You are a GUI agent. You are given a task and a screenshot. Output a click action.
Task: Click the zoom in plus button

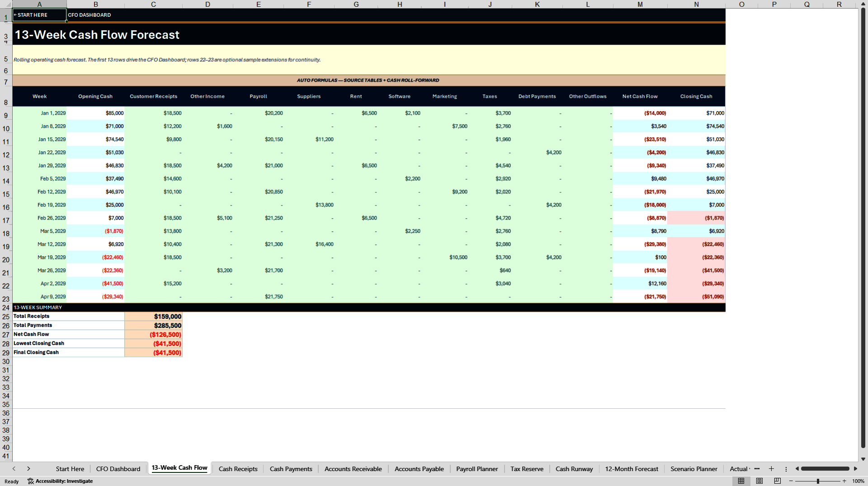click(844, 481)
